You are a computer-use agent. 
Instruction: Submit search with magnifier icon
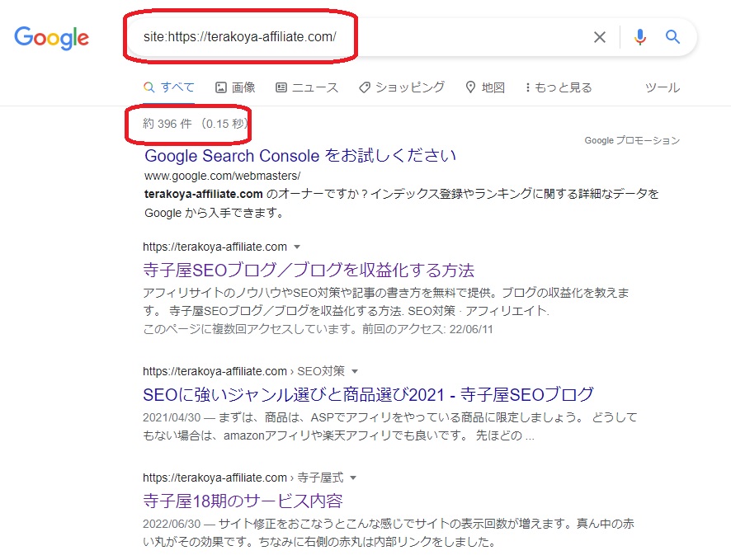click(x=672, y=36)
